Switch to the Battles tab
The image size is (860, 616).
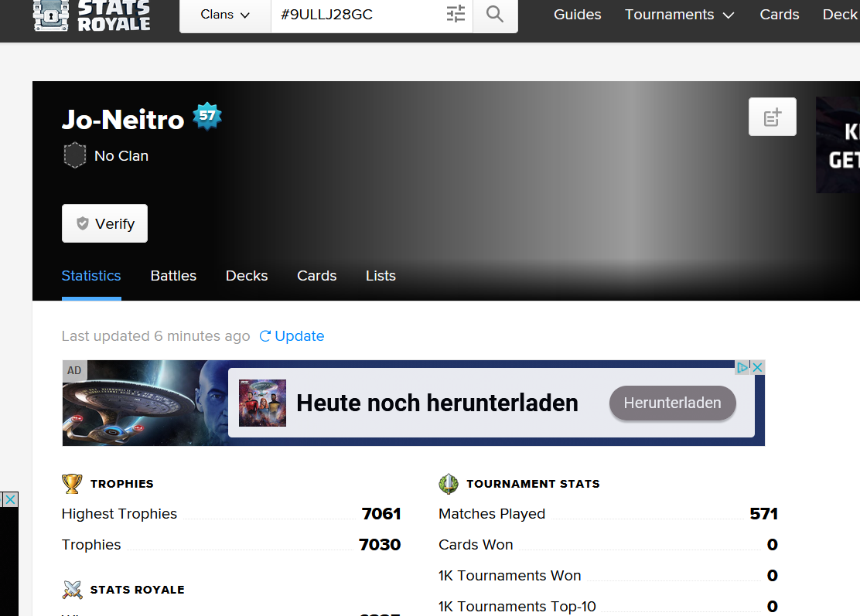(173, 276)
